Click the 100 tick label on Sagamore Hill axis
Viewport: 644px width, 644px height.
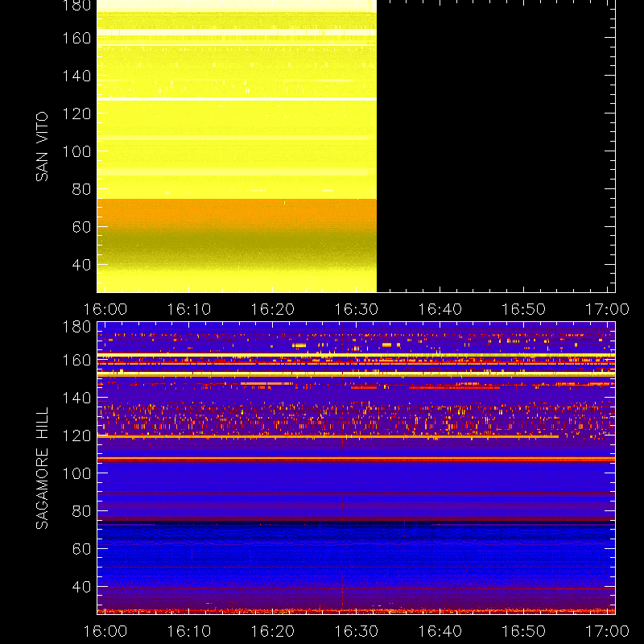[76, 473]
